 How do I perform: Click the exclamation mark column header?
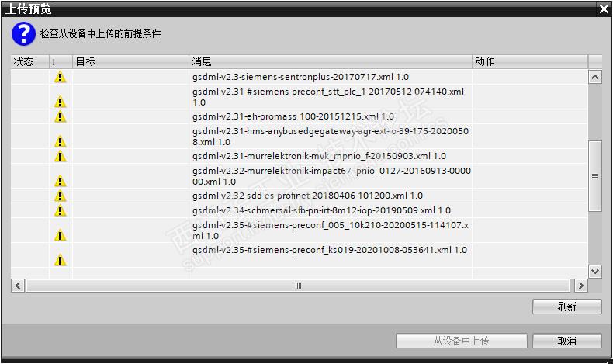(61, 62)
